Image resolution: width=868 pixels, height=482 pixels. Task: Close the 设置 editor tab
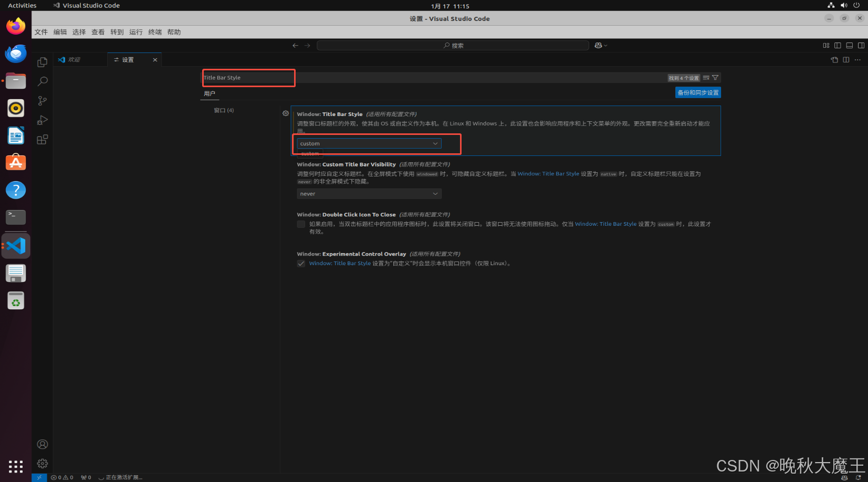pyautogui.click(x=155, y=60)
